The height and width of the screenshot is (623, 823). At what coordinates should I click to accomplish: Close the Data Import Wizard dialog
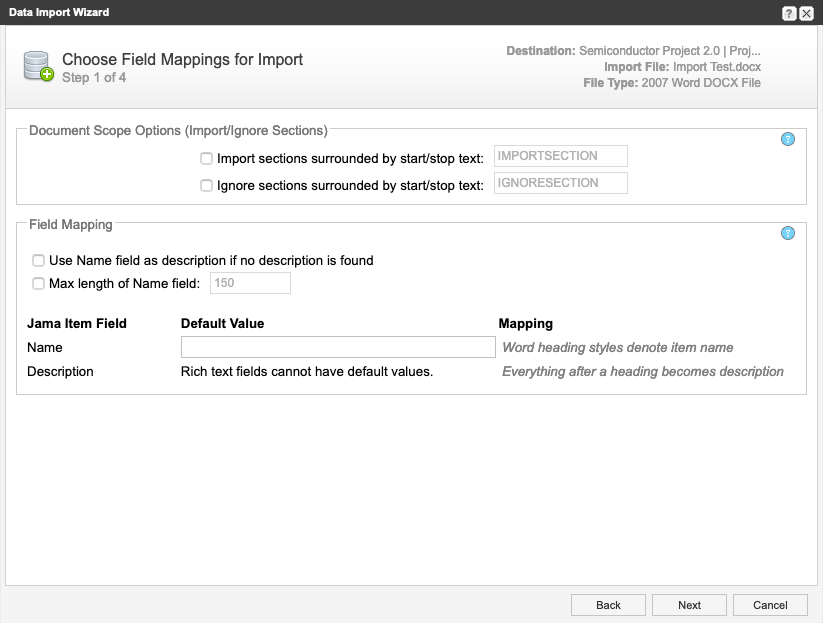pos(806,13)
